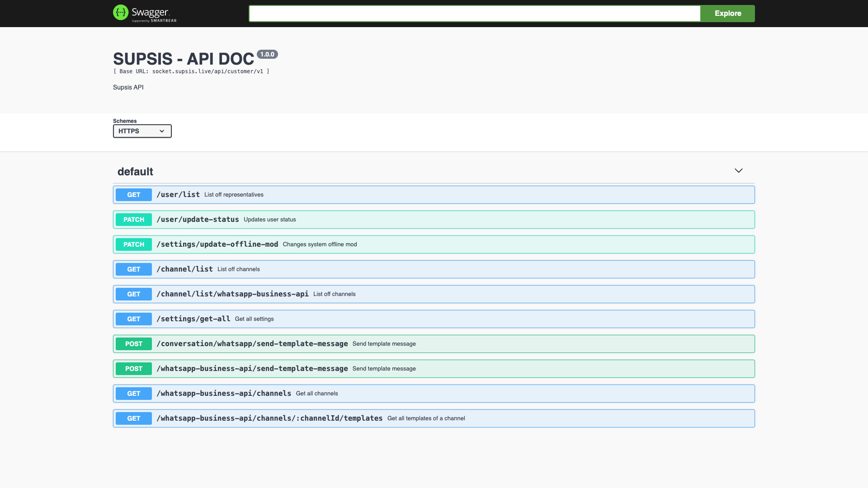Expand POST /whatsapp-business-api/send-template-message endpoint
The height and width of the screenshot is (488, 868).
coord(434,369)
